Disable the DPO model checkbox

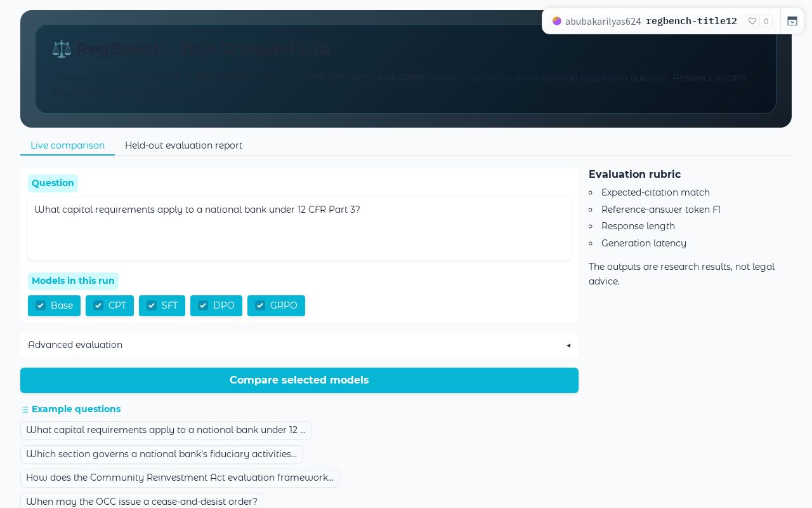coord(203,305)
